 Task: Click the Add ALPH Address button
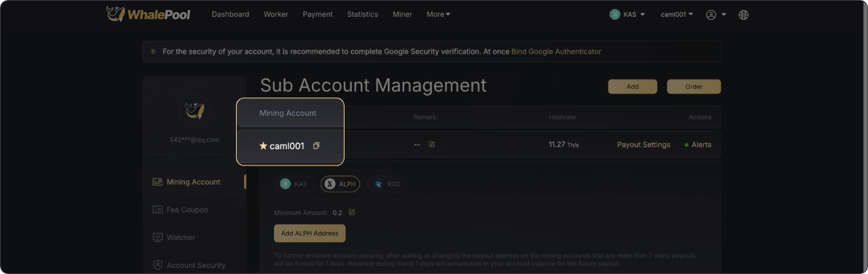point(309,233)
